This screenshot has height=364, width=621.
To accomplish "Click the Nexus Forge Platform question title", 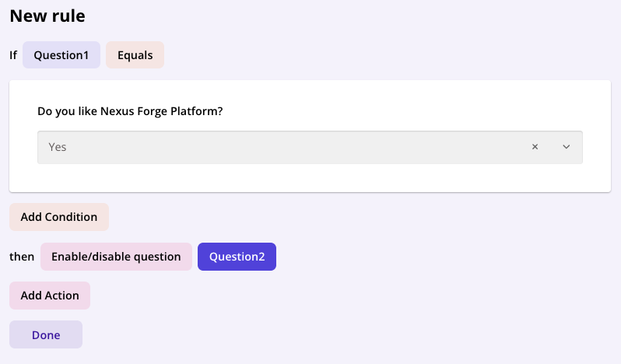I will pos(130,111).
